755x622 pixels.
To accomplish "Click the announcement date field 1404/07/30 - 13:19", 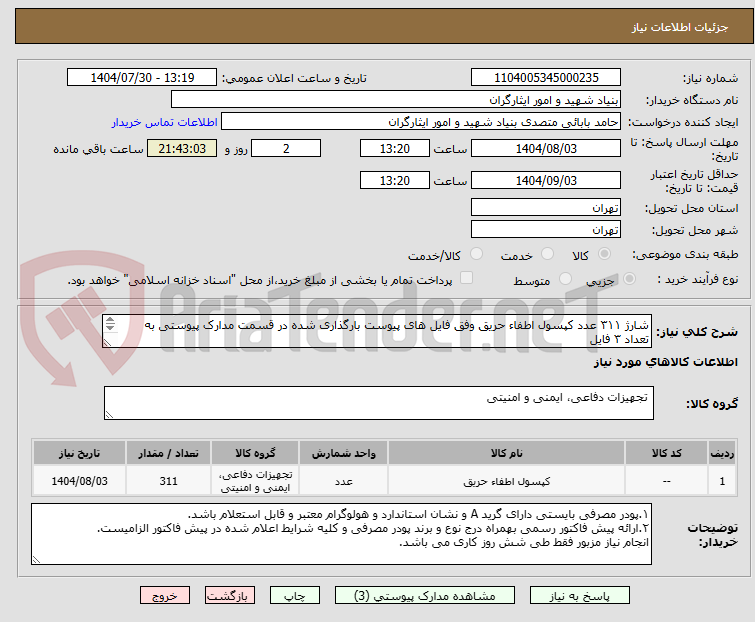I will pyautogui.click(x=142, y=78).
